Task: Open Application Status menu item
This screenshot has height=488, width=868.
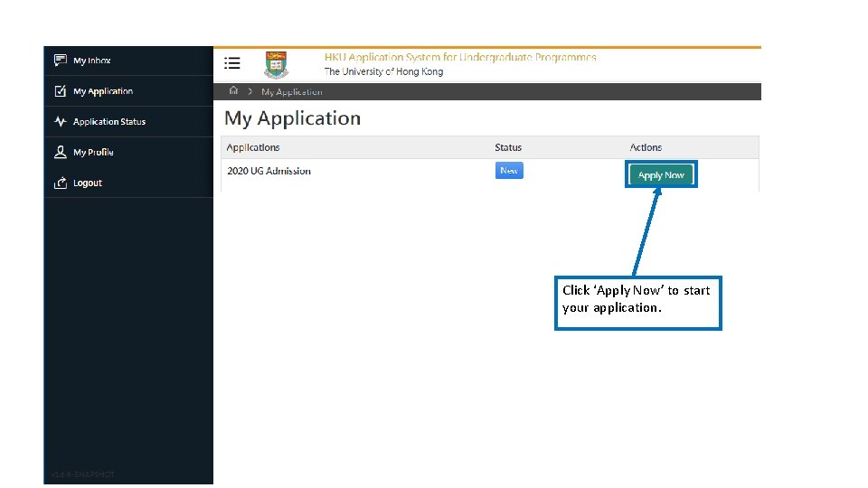Action: (x=128, y=121)
